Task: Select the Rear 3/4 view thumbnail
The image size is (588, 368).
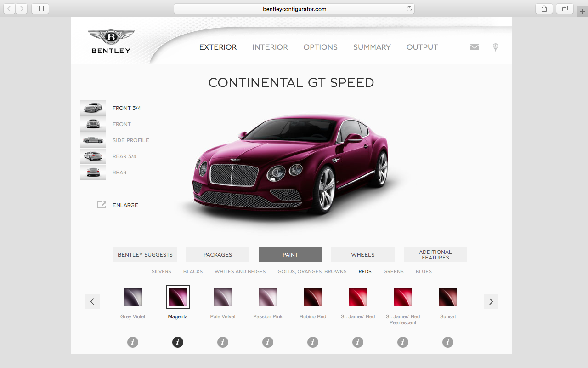Action: point(93,156)
